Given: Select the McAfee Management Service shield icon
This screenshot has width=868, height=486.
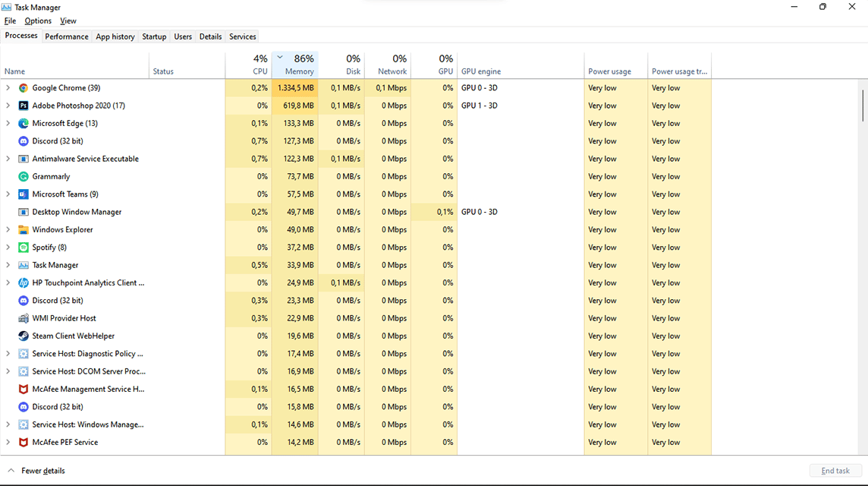Looking at the screenshot, I should click(x=24, y=390).
